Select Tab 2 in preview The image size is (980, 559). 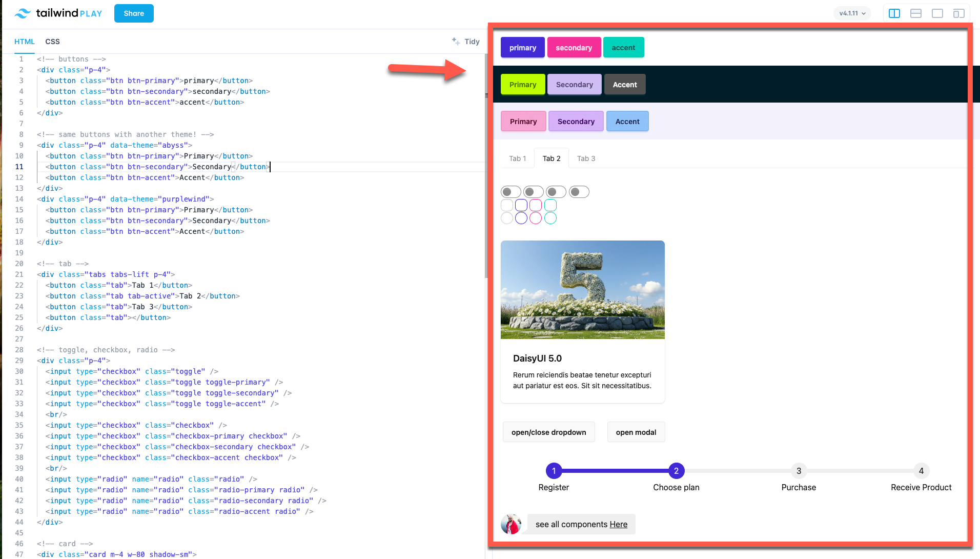click(552, 158)
